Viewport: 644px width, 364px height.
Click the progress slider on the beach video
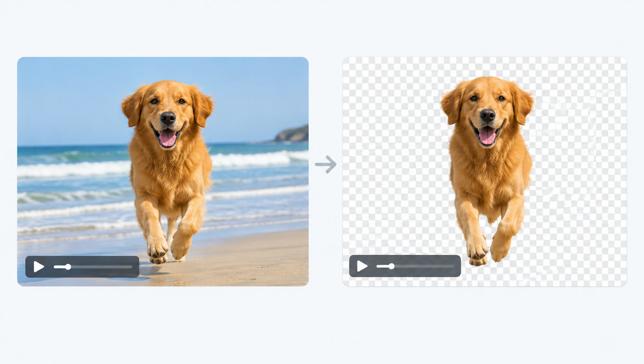pyautogui.click(x=93, y=267)
